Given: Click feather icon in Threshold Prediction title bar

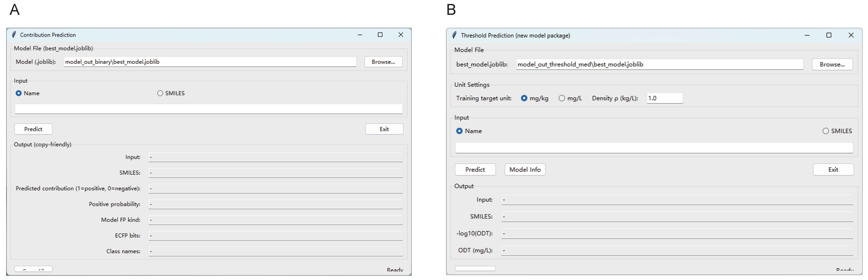Looking at the screenshot, I should (454, 35).
